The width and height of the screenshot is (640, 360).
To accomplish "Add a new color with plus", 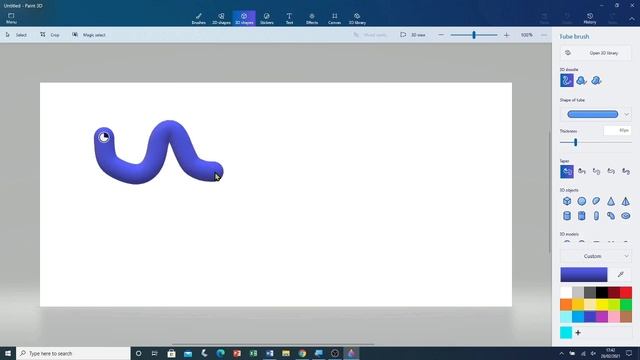I will point(578,333).
